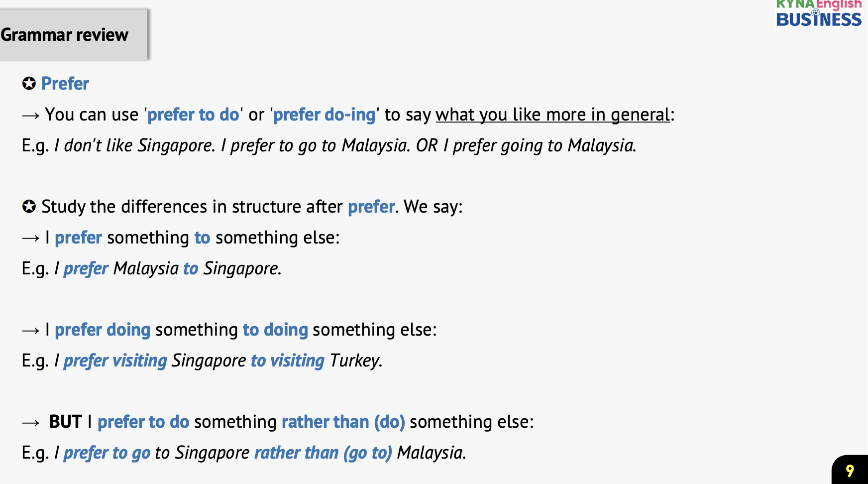
Task: Click the arrow before "You can use"
Action: [30, 116]
